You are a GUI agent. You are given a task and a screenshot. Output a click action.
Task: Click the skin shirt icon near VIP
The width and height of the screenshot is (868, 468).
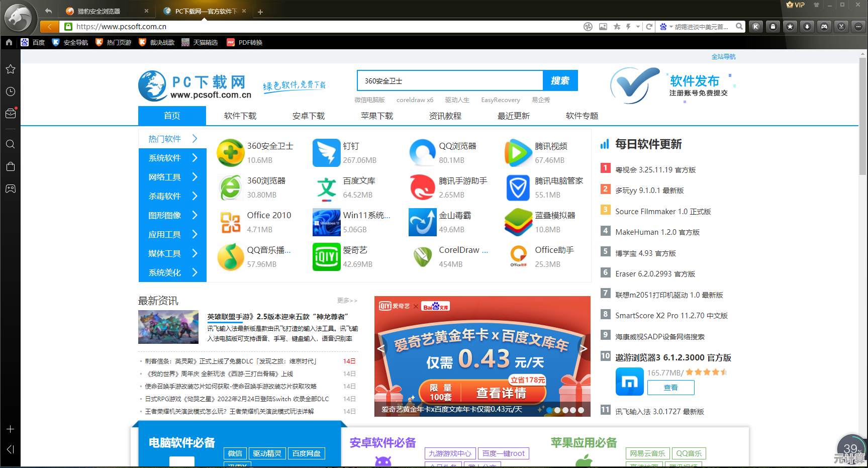click(x=816, y=5)
